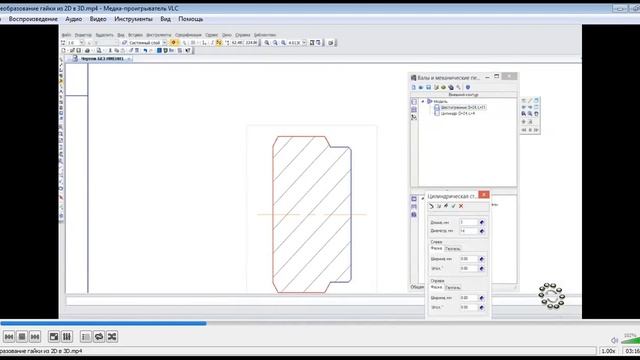The height and width of the screenshot is (360, 640).
Task: Click new model icon in Валы panel
Action: coord(413,87)
